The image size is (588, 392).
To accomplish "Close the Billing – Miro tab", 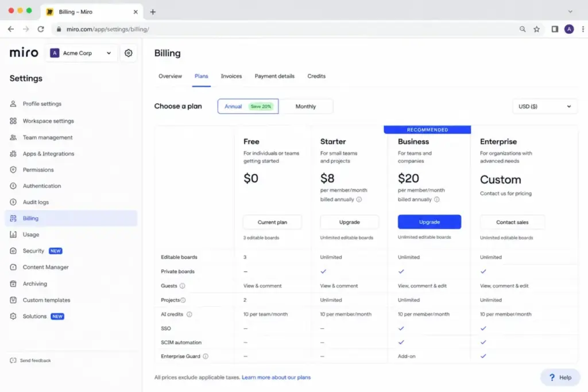I will point(136,12).
